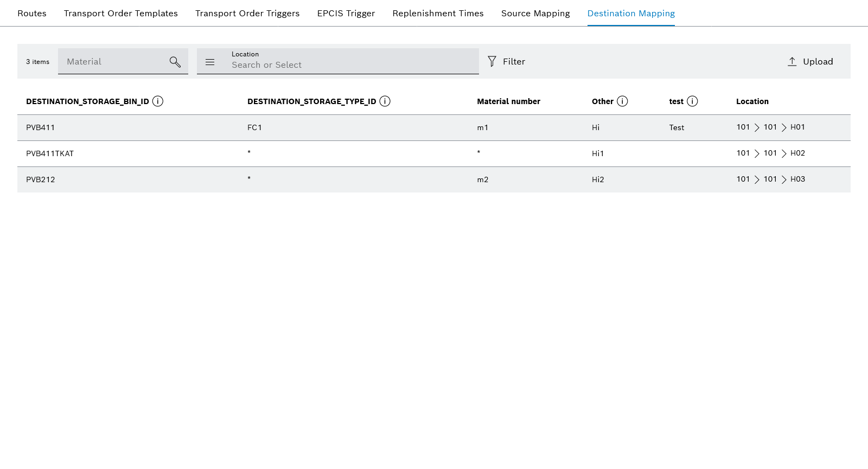
Task: Click the Hi2 value in Other column
Action: pyautogui.click(x=598, y=179)
